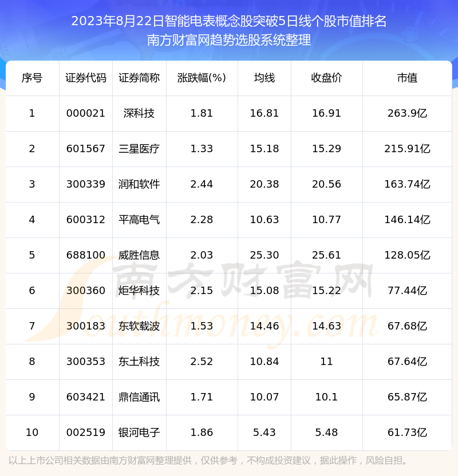Screen dimensions: 458x476
Task: Select stock name 鼎信通讯
Action: click(139, 398)
